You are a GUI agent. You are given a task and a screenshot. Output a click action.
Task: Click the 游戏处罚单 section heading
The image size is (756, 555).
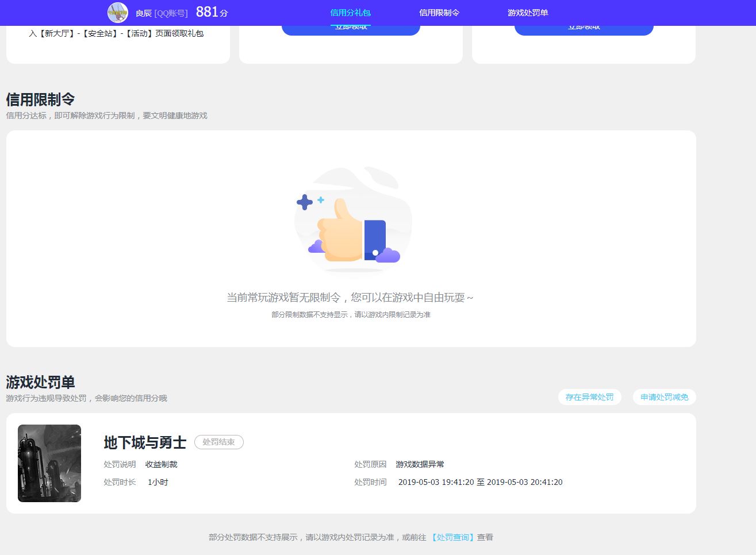click(40, 382)
